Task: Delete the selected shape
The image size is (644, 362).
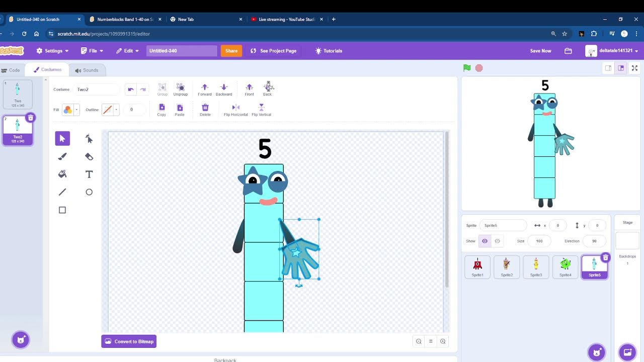Action: 205,110
